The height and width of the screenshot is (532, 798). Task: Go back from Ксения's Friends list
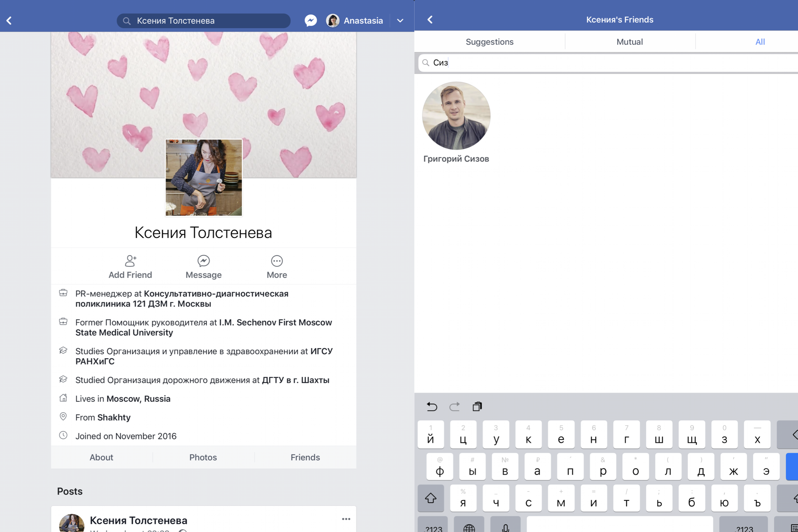coord(430,19)
